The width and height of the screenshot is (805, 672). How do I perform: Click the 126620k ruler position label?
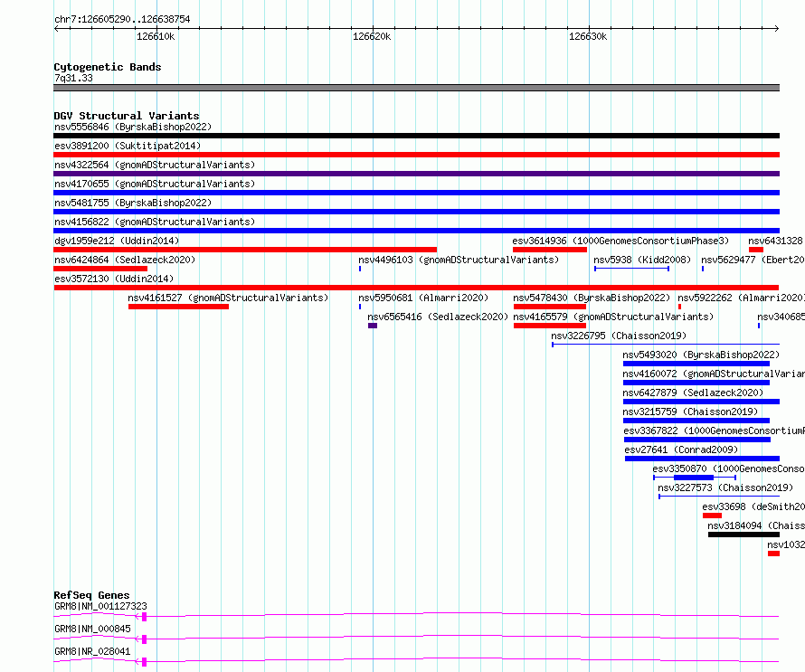(x=372, y=36)
